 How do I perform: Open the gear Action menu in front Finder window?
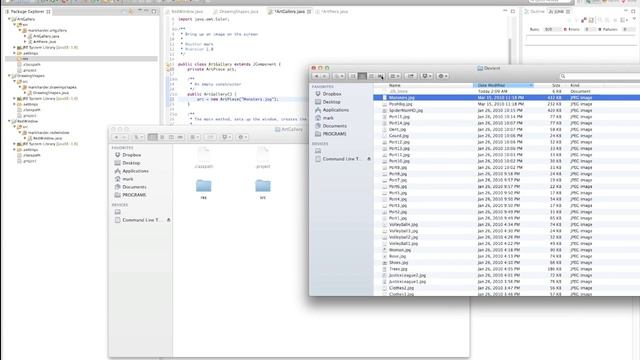coord(442,76)
